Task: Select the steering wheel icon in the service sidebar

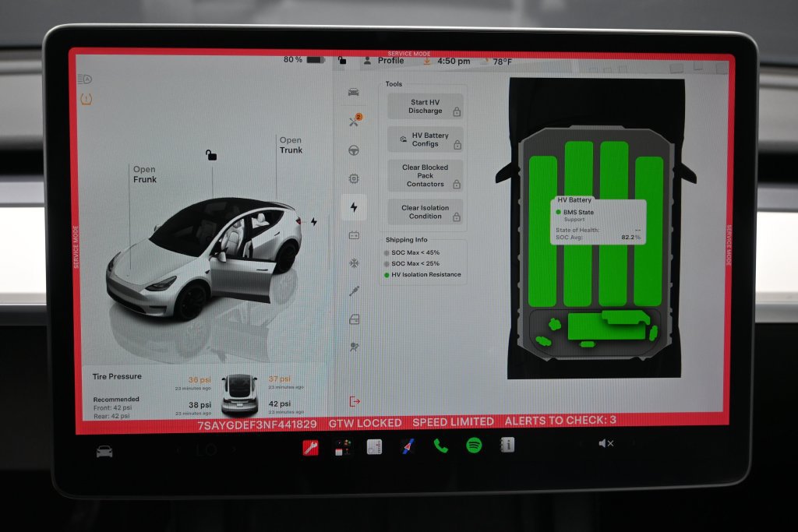Action: click(x=354, y=150)
